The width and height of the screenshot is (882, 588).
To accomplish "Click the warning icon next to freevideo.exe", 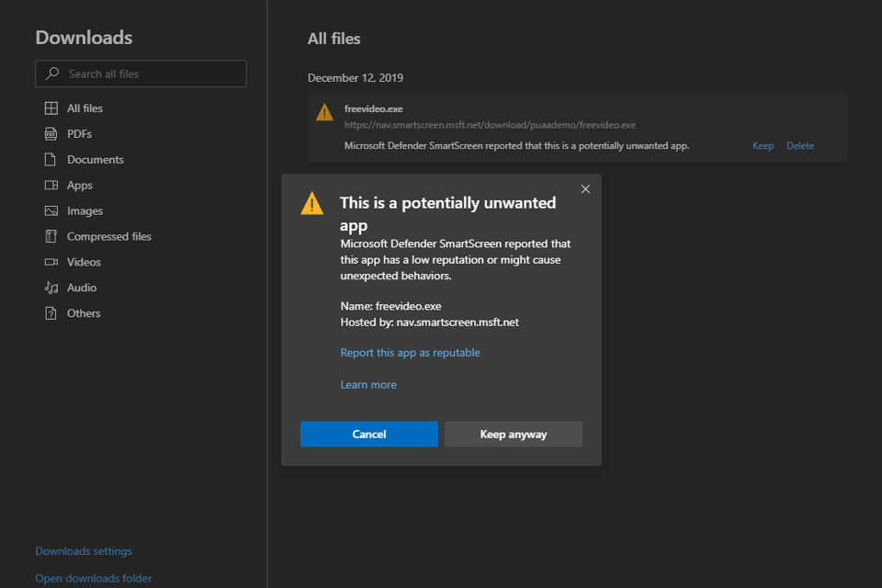I will (x=323, y=111).
